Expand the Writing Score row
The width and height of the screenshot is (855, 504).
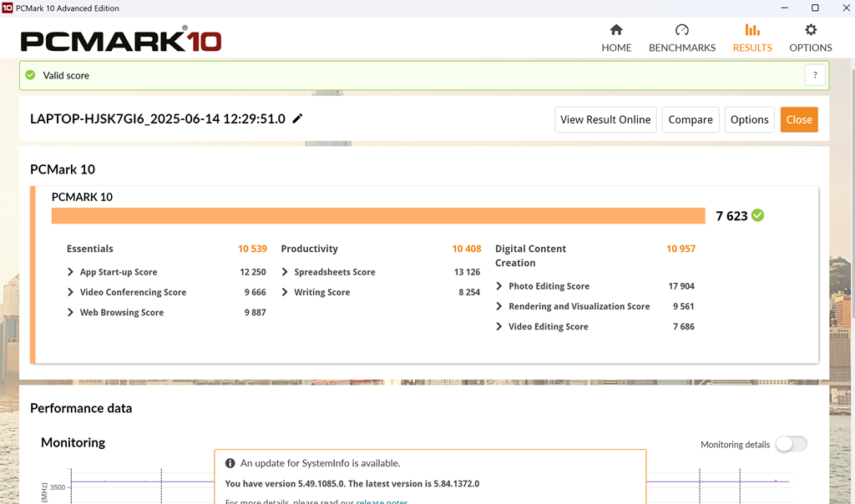pyautogui.click(x=286, y=292)
